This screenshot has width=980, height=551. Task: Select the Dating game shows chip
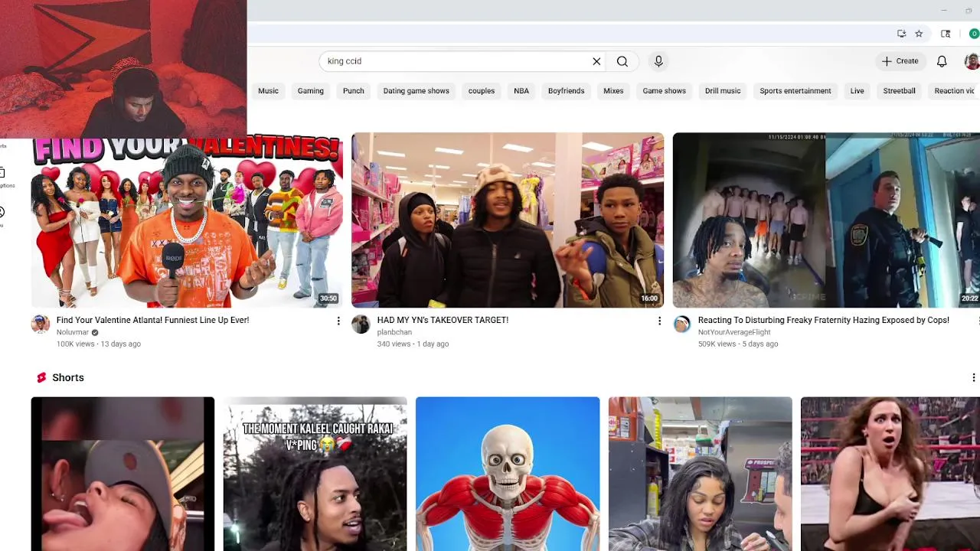tap(416, 91)
